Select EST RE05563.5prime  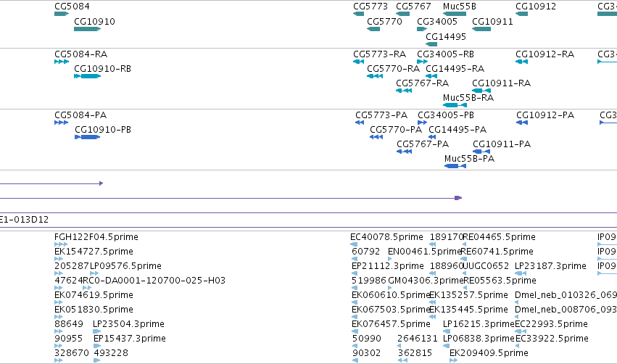tap(465, 288)
